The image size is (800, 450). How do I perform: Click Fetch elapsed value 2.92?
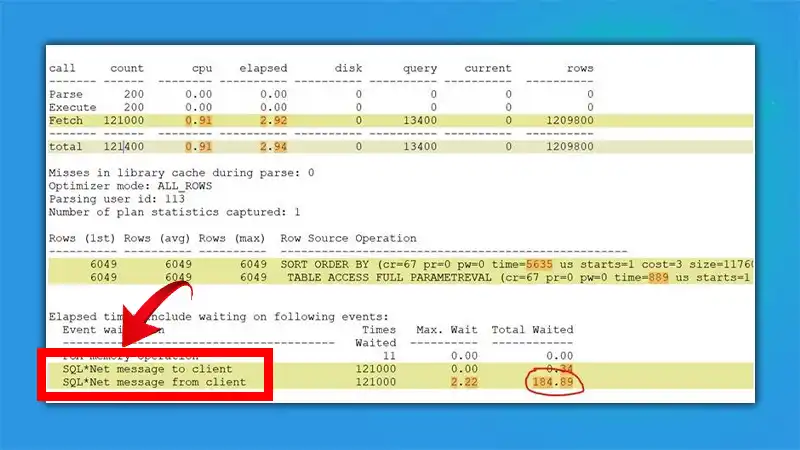(x=273, y=121)
